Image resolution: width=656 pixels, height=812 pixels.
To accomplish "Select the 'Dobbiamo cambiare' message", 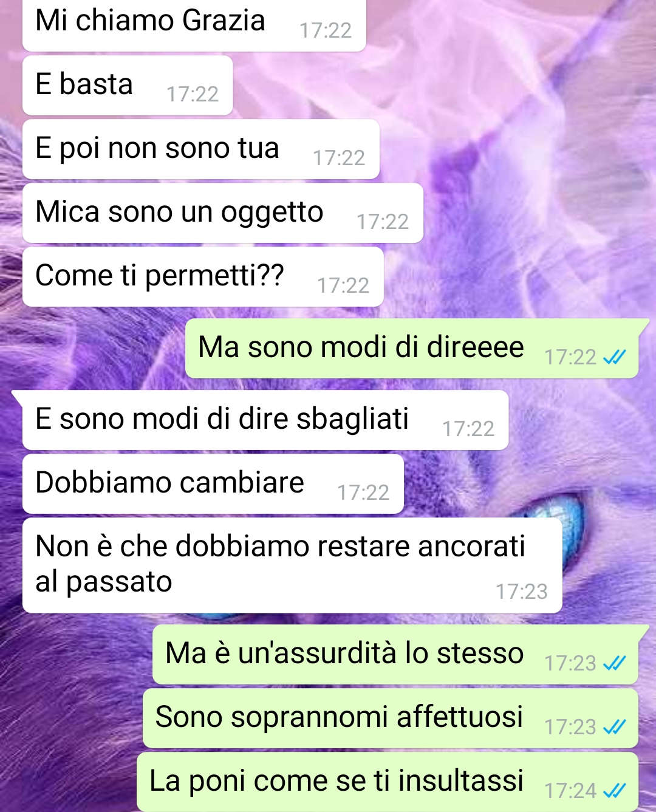I will (213, 484).
